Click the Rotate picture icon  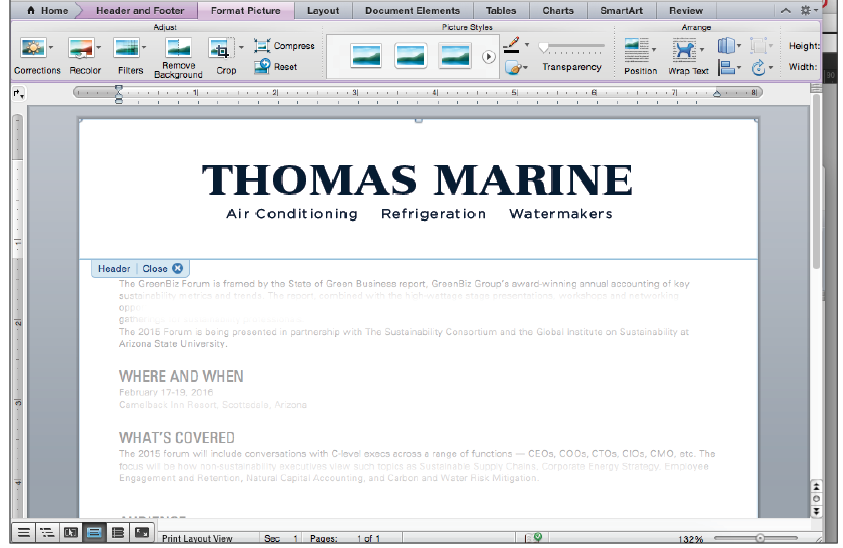(x=759, y=68)
